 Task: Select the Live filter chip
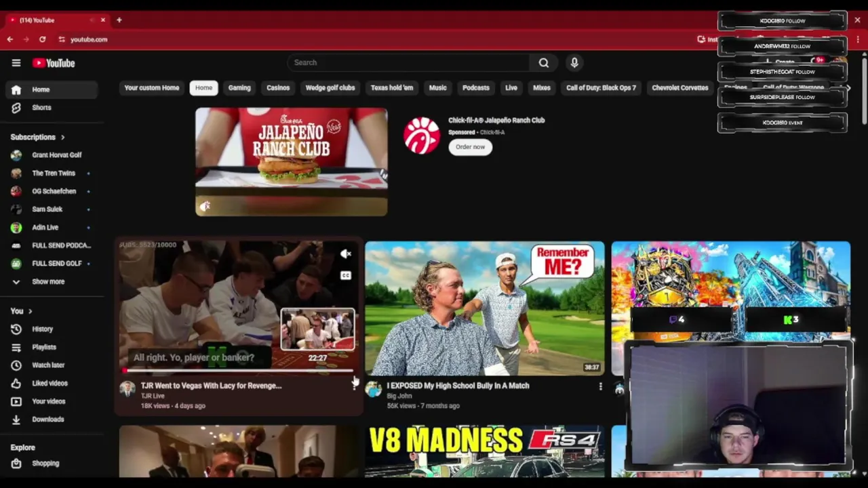click(x=511, y=88)
